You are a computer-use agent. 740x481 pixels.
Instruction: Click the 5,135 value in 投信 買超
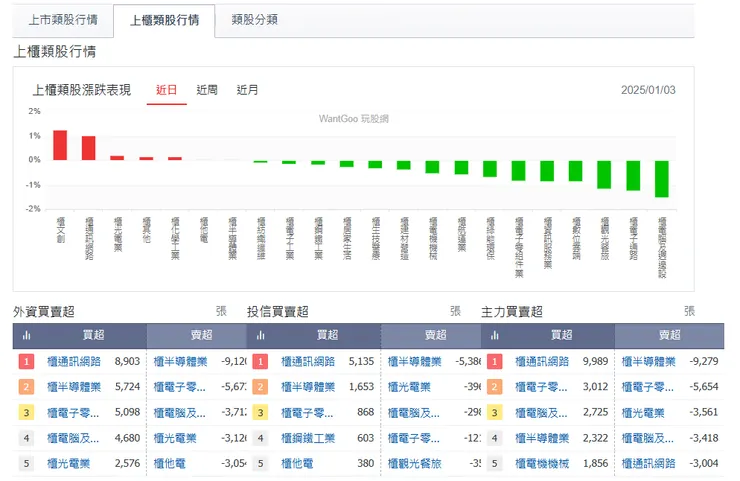coord(362,362)
